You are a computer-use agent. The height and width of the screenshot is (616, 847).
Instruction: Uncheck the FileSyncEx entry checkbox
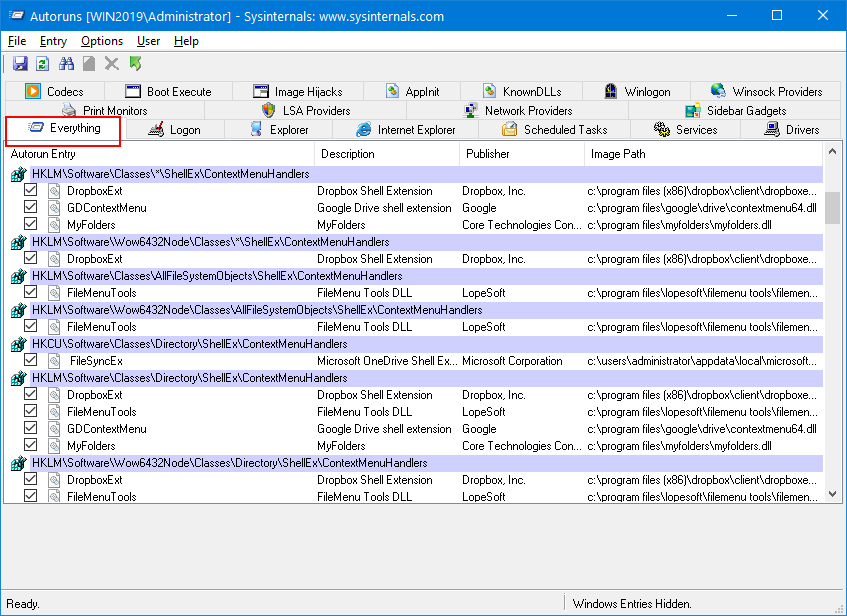point(31,360)
